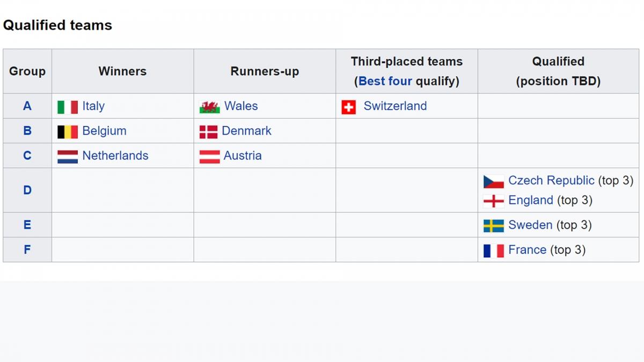This screenshot has height=362, width=644.
Task: Open the Best four link
Action: click(385, 81)
